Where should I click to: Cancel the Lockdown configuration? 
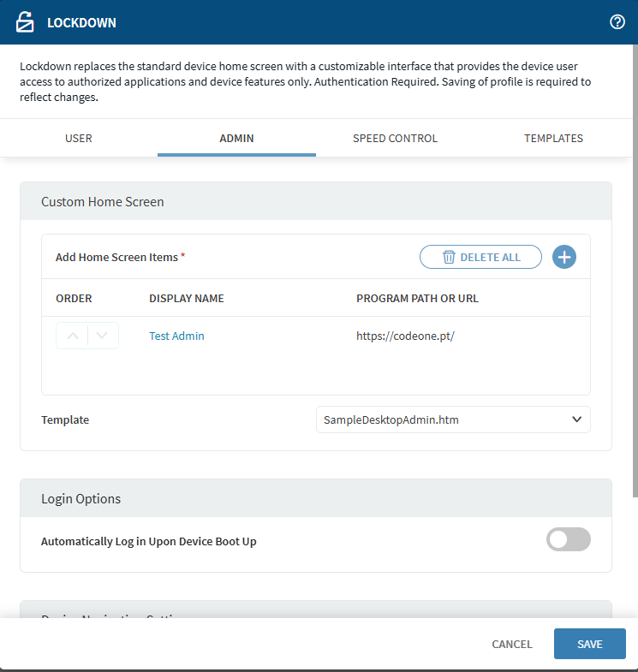(511, 644)
